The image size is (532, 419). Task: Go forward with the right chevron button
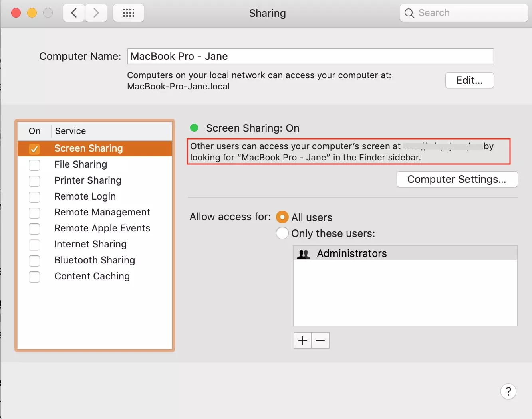tap(96, 13)
